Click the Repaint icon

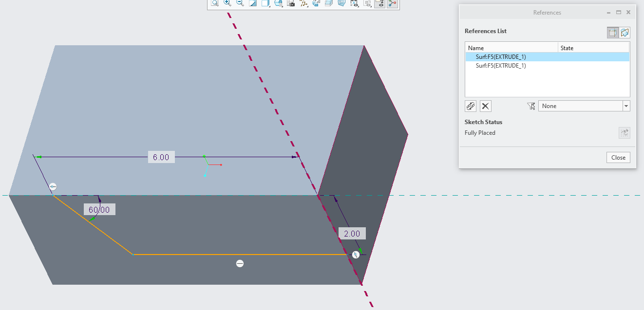click(252, 3)
